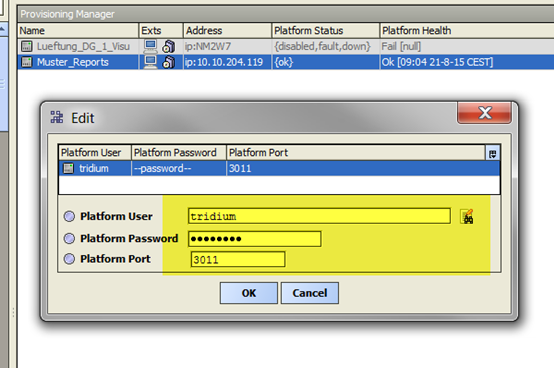The image size is (554, 368).
Task: Click the edit icon next to Platform User field
Action: tap(467, 216)
